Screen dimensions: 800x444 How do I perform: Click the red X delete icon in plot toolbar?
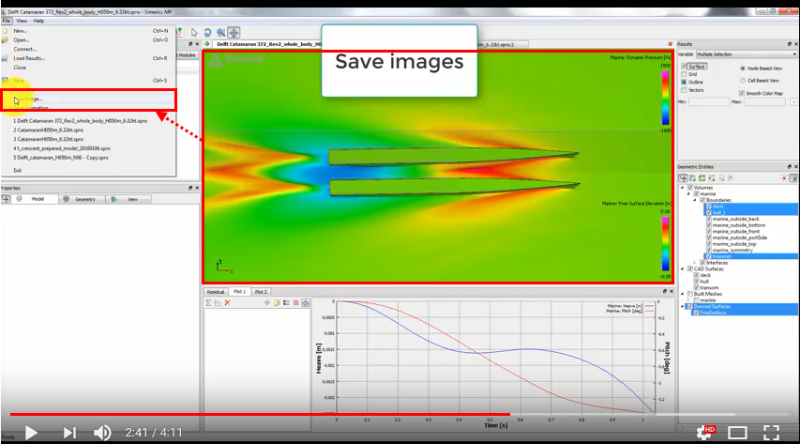click(x=228, y=303)
